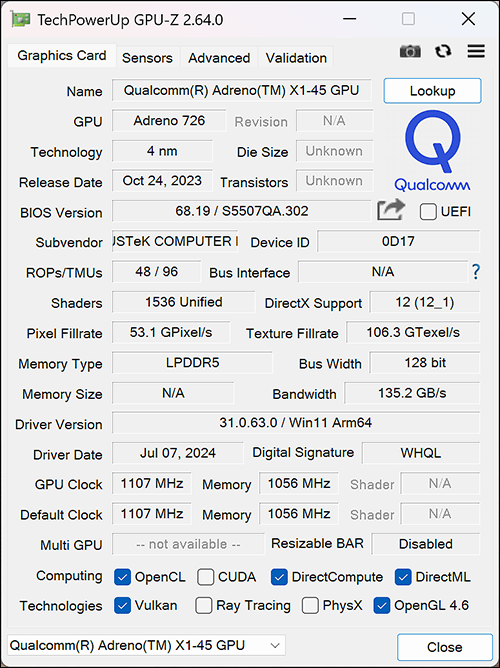This screenshot has height=668, width=500.
Task: Click the Driver Version field
Action: click(296, 423)
